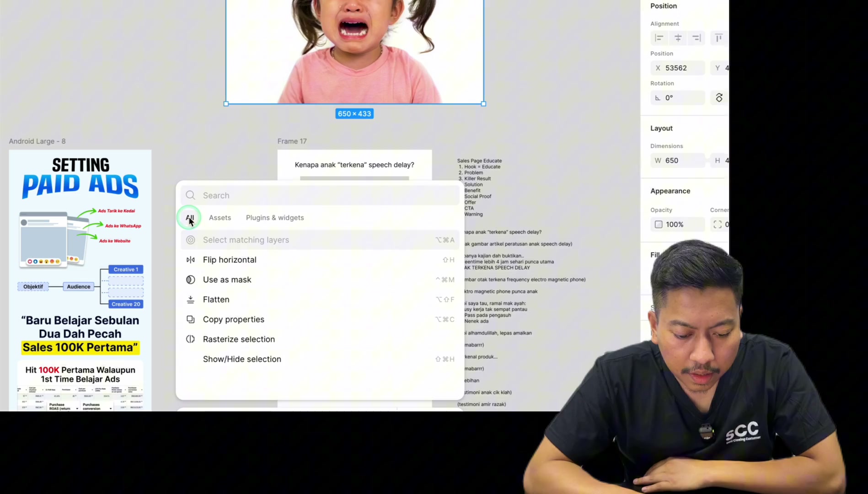
Task: Choose Select matching layers
Action: tap(320, 240)
